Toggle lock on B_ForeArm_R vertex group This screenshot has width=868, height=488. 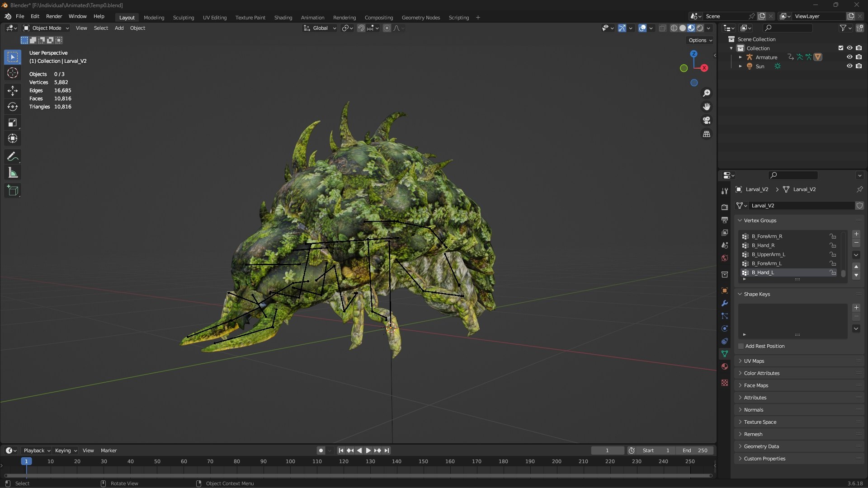click(x=833, y=236)
